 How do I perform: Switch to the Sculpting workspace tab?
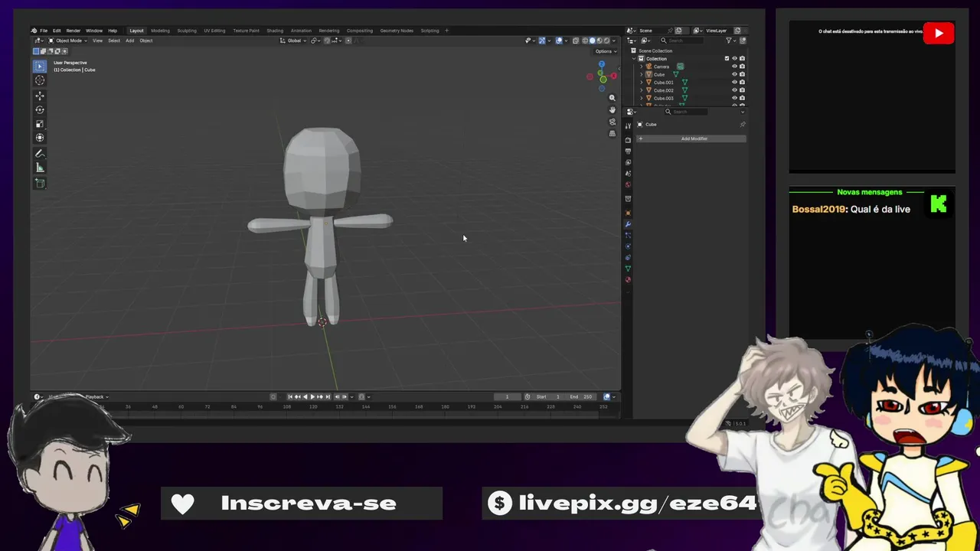pyautogui.click(x=187, y=31)
